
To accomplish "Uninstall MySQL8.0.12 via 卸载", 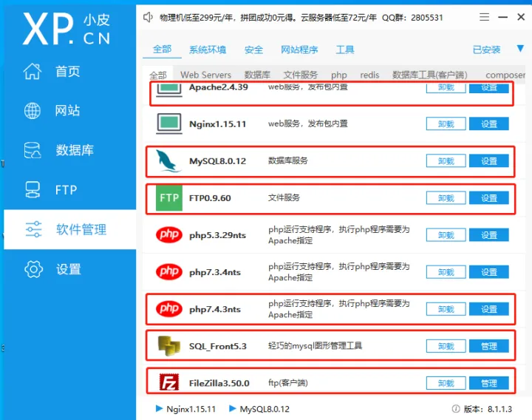I will click(446, 161).
